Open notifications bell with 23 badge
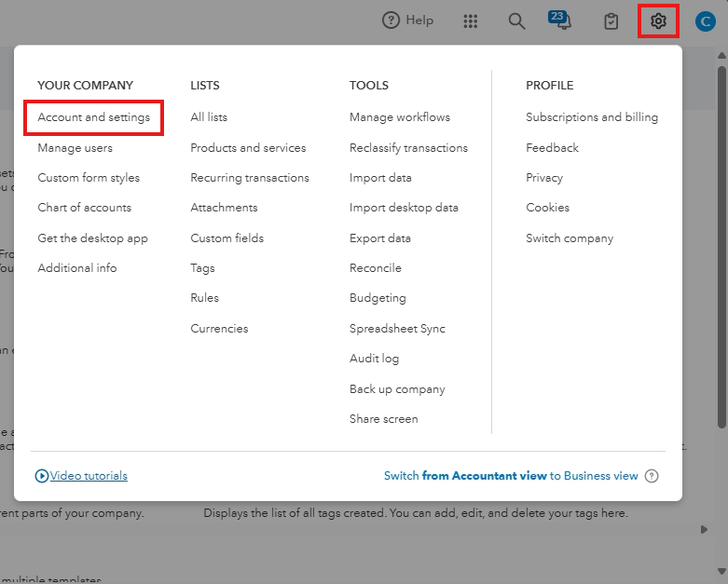Screen dimensions: 728x584 (563, 20)
